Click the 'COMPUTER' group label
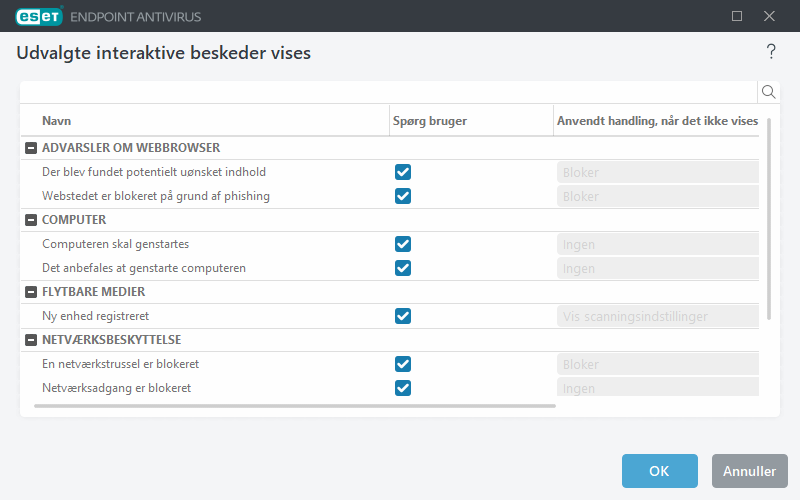The width and height of the screenshot is (800, 500). pyautogui.click(x=74, y=220)
